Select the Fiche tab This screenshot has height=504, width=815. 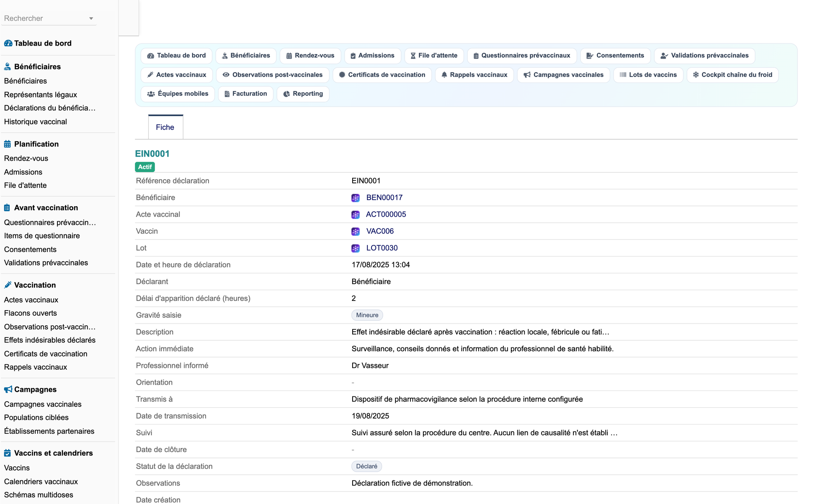165,127
